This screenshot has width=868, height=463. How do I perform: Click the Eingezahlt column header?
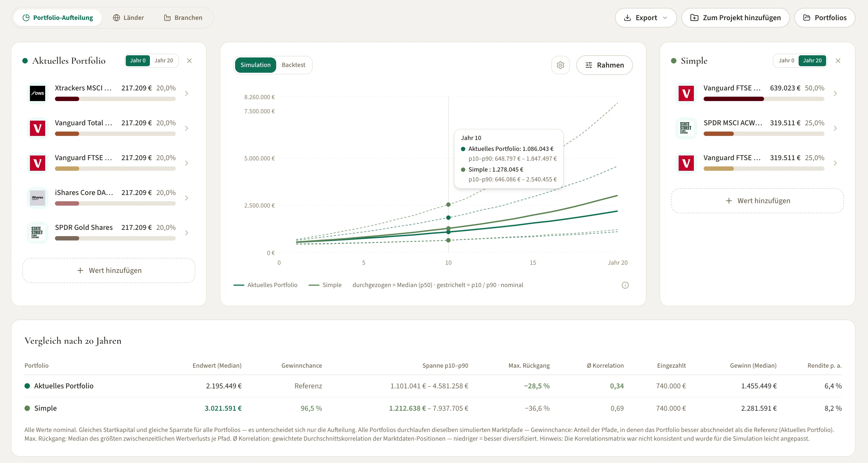[671, 365]
